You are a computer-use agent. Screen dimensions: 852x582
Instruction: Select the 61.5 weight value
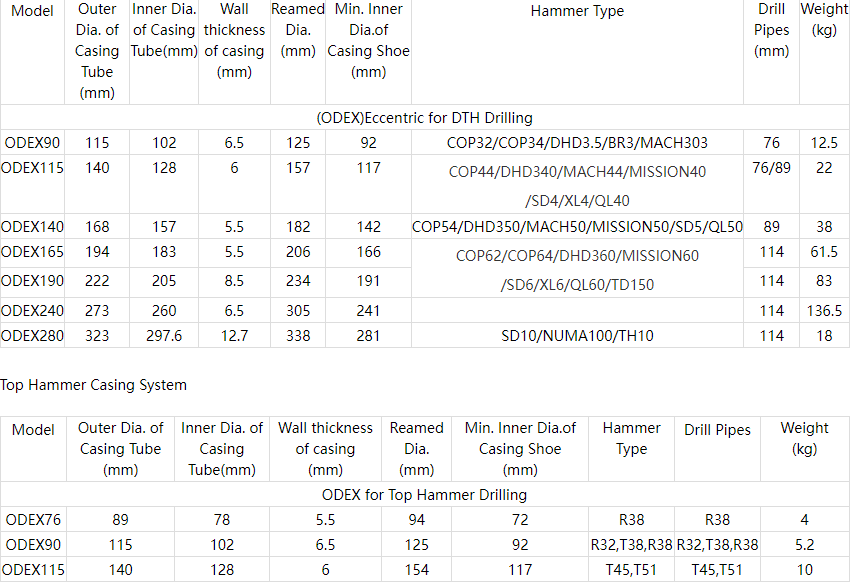point(824,253)
